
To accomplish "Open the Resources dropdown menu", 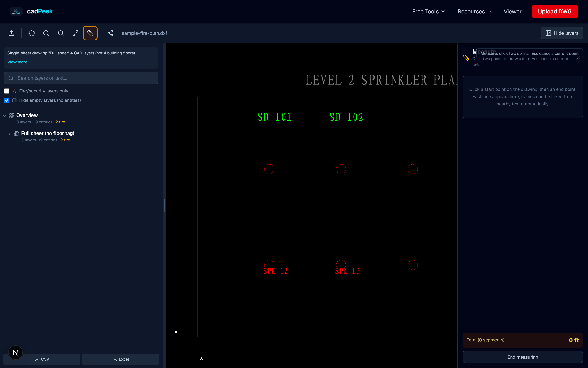I will pos(474,11).
